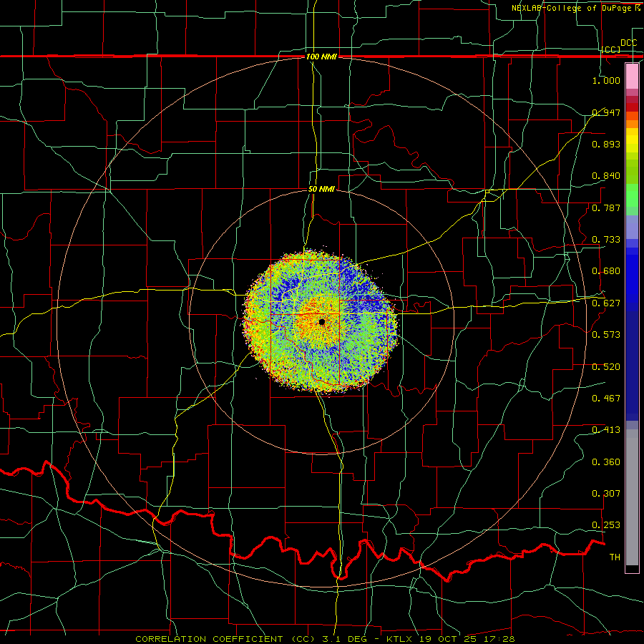Viewport: 644px width, 644px height.
Task: Click the 0.893 scale value
Action: [x=606, y=144]
